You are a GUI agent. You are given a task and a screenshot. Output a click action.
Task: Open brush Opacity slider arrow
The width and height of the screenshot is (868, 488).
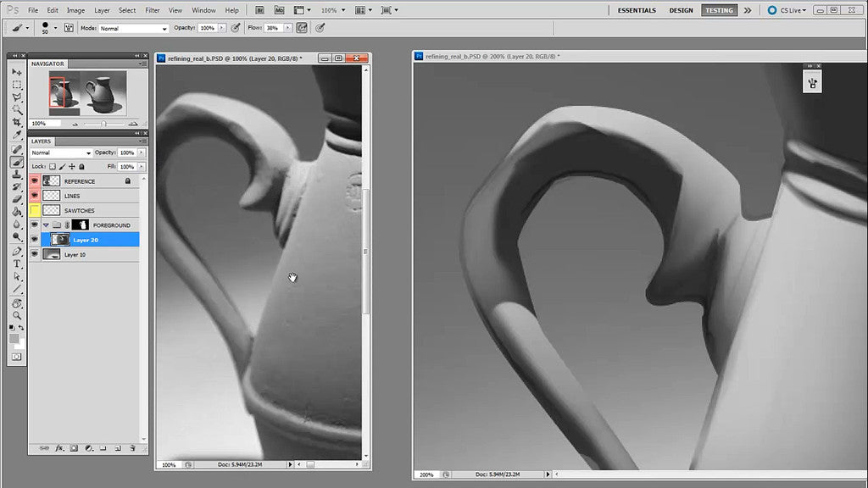(x=222, y=28)
